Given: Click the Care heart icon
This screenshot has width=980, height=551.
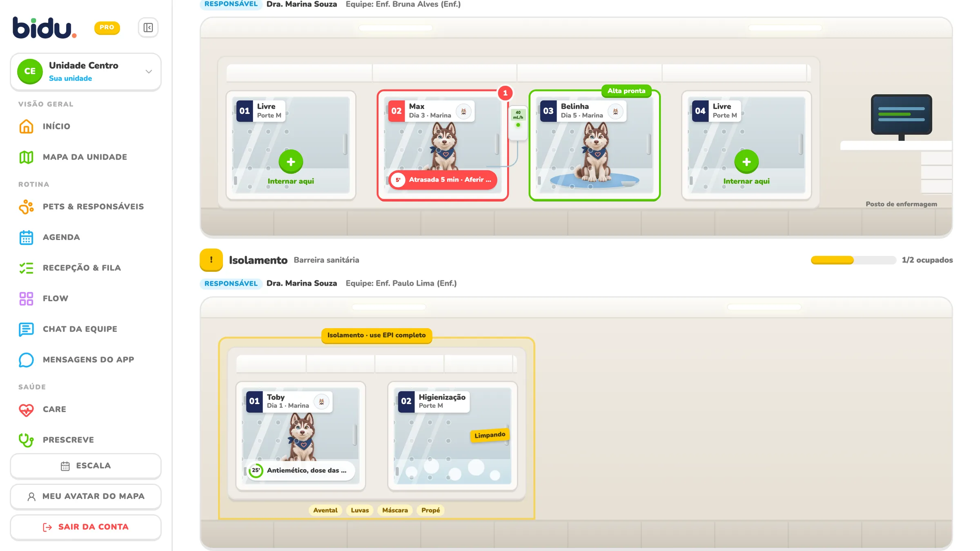Looking at the screenshot, I should (x=26, y=409).
